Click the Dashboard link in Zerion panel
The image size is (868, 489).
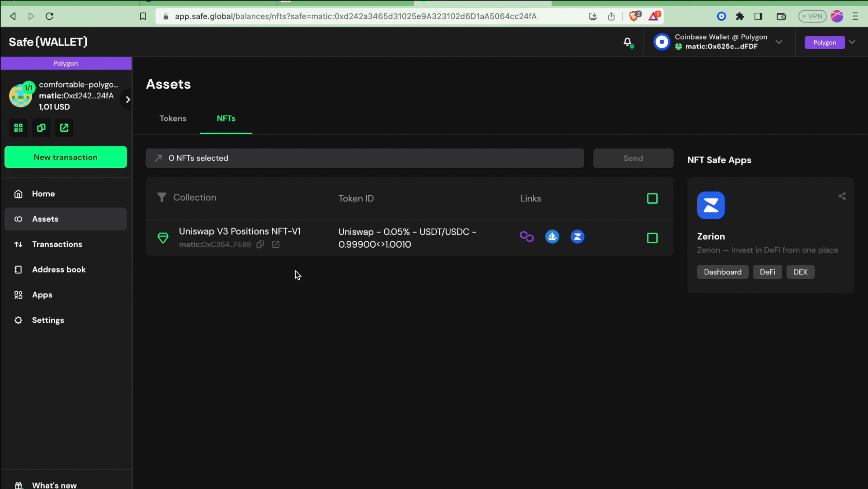click(x=722, y=272)
